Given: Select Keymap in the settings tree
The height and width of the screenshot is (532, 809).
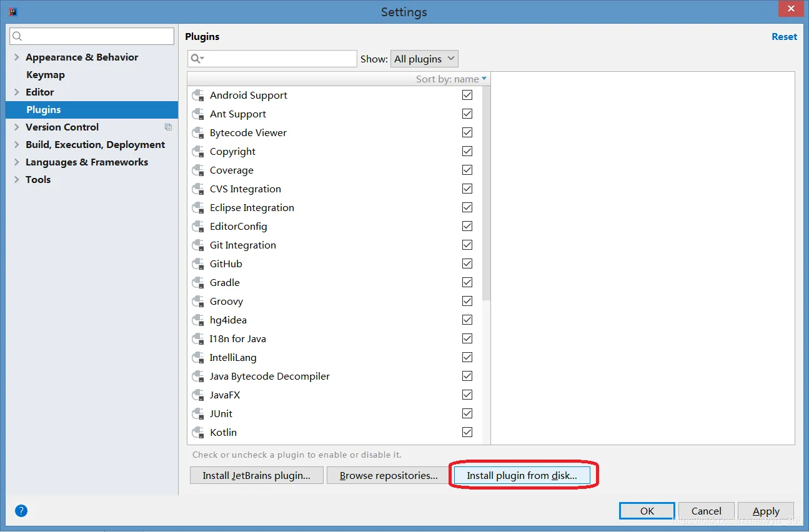Looking at the screenshot, I should pyautogui.click(x=46, y=74).
